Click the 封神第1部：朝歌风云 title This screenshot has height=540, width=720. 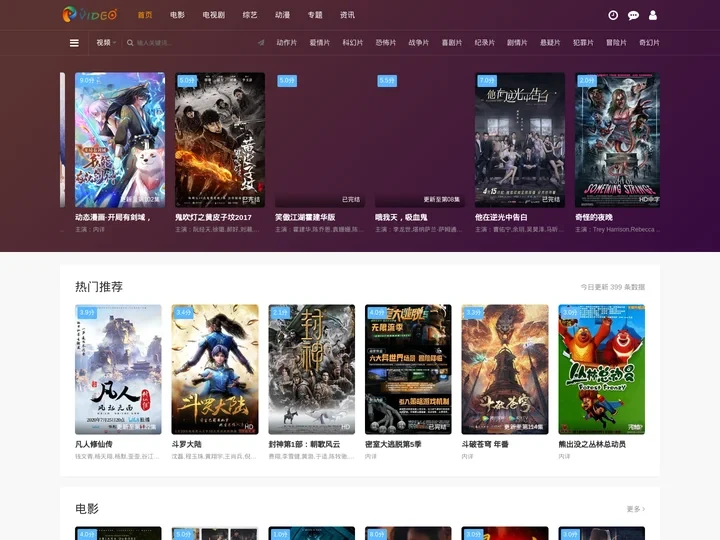click(x=304, y=444)
